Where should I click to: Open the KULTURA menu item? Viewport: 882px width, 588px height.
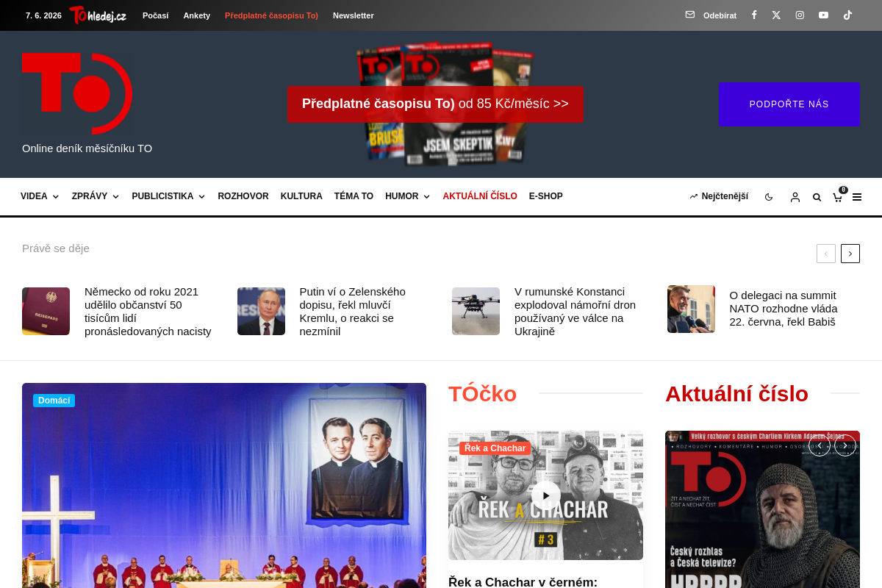click(x=301, y=196)
